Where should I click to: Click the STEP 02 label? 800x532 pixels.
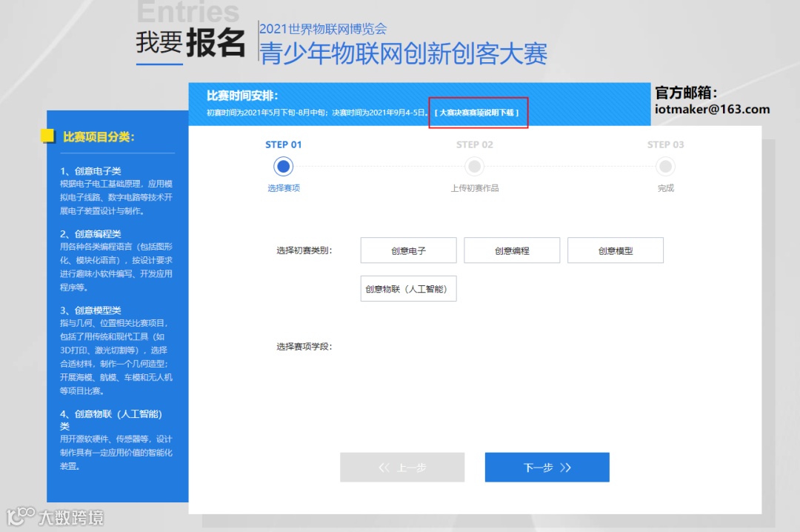tap(475, 144)
